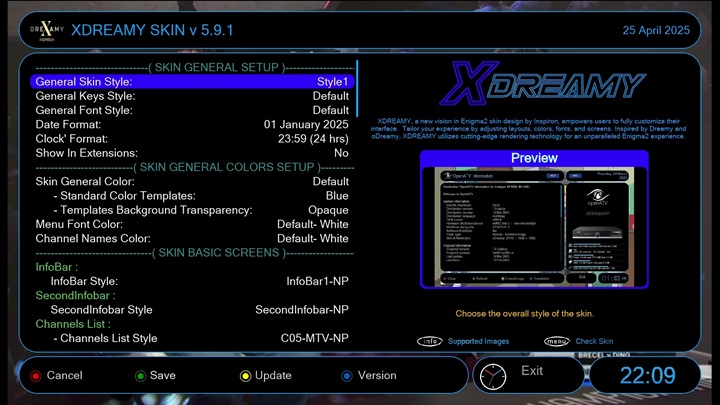This screenshot has height=405, width=720.
Task: Click the 22:09 digital clock
Action: (647, 376)
